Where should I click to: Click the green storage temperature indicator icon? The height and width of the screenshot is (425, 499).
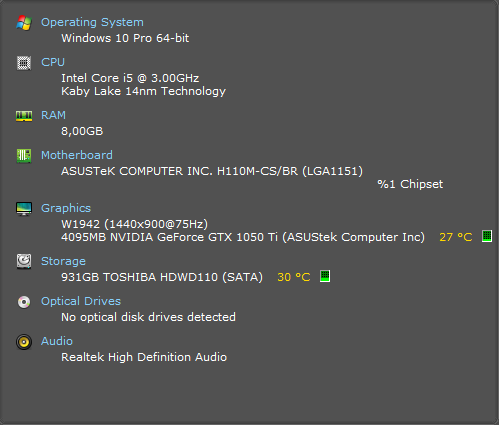tap(325, 276)
